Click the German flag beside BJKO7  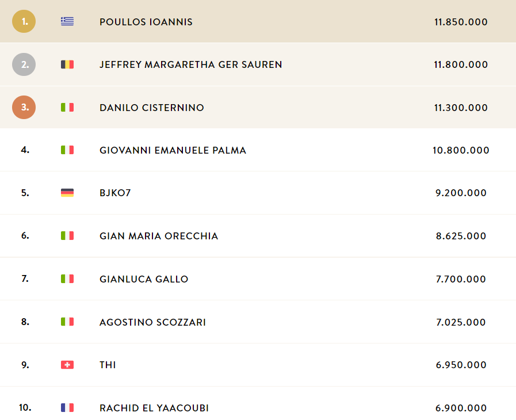(67, 193)
